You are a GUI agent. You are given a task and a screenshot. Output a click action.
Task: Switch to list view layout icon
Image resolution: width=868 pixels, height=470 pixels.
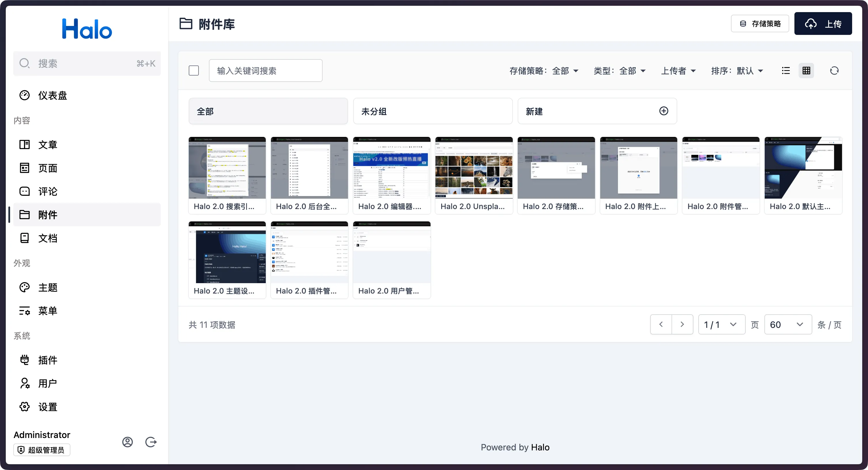tap(786, 71)
